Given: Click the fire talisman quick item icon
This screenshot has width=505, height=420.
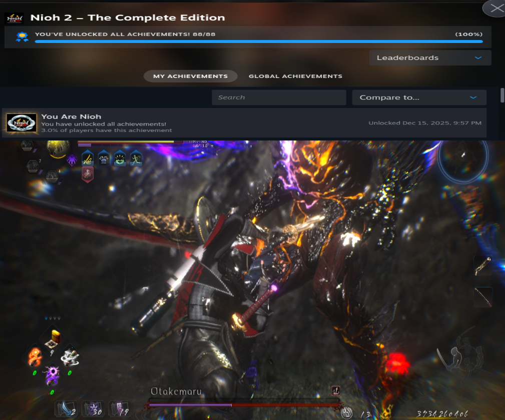Looking at the screenshot, I should [35, 357].
